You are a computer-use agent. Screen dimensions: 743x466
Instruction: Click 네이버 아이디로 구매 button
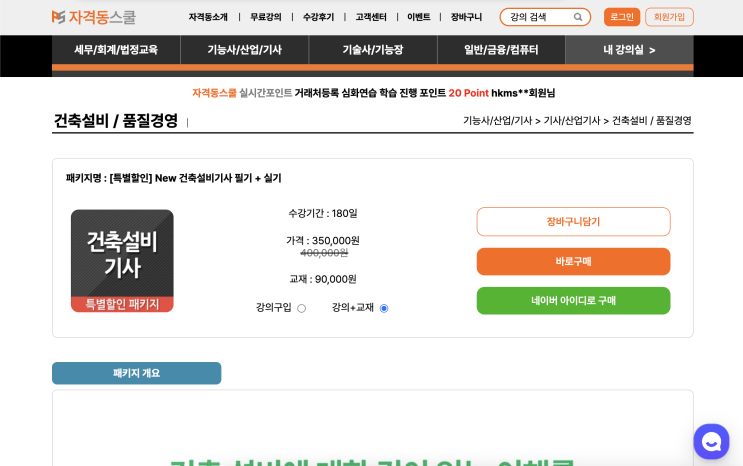point(573,301)
